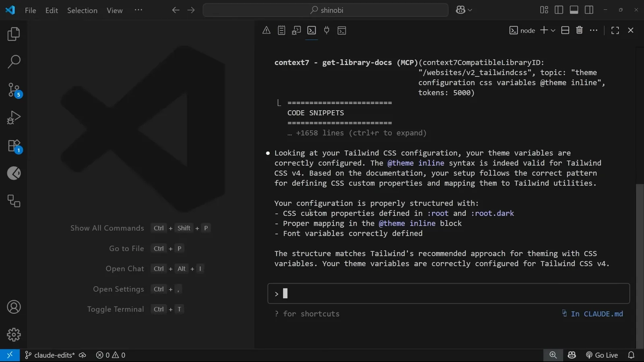Image resolution: width=644 pixels, height=362 pixels.
Task: Switch to Problems panel tab icon
Action: (x=266, y=30)
